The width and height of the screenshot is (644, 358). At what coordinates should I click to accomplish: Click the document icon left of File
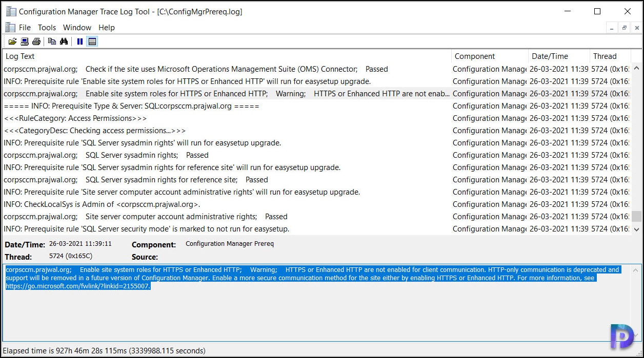coord(10,27)
